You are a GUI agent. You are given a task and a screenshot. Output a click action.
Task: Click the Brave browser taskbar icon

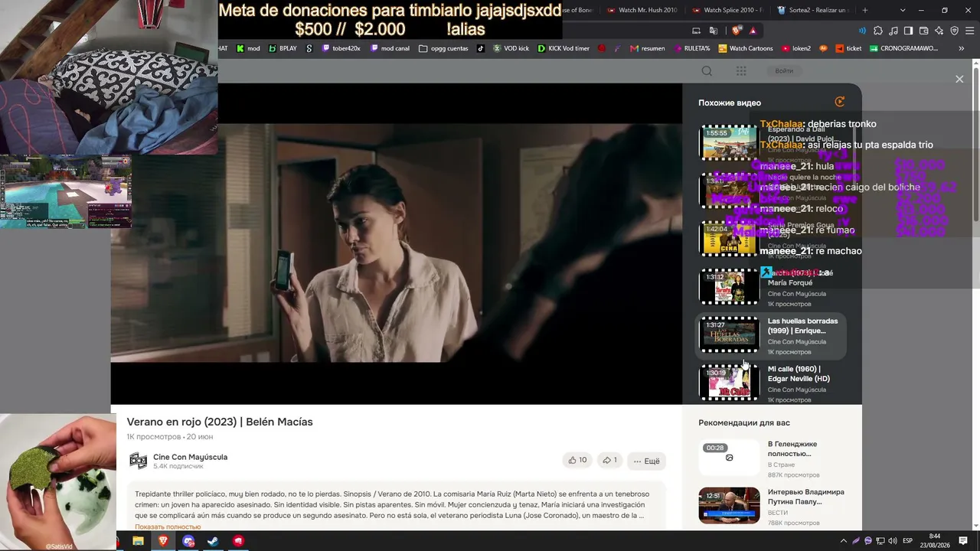pos(163,541)
